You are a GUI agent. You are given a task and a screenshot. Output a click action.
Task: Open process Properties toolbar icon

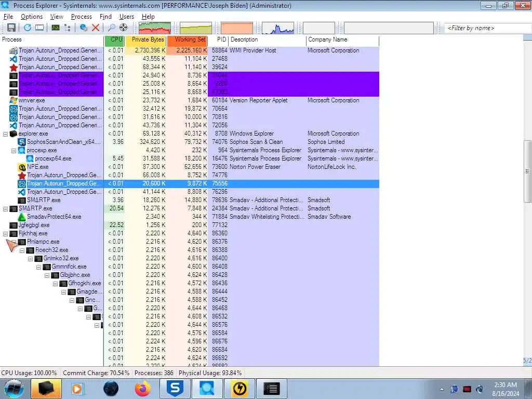pos(84,28)
